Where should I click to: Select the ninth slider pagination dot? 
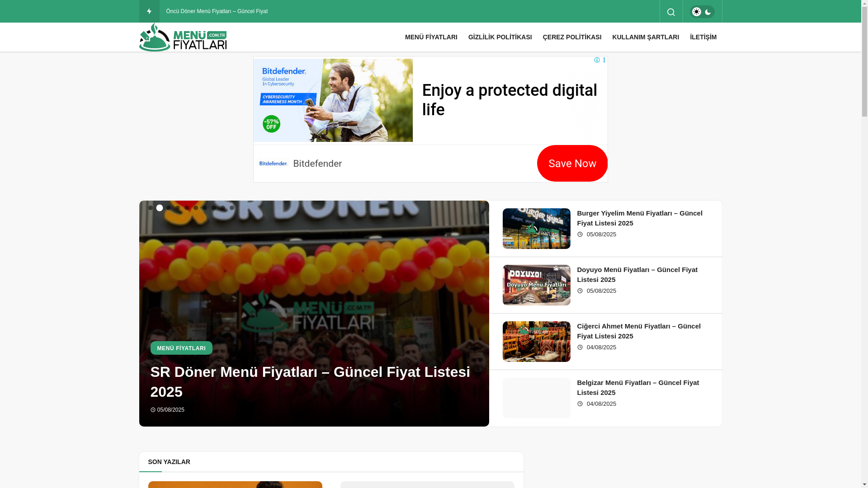(223, 208)
